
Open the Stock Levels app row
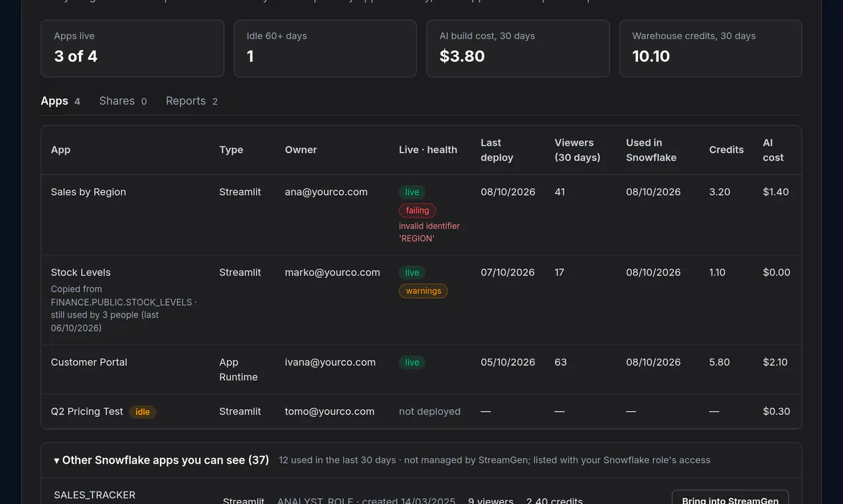[421, 300]
